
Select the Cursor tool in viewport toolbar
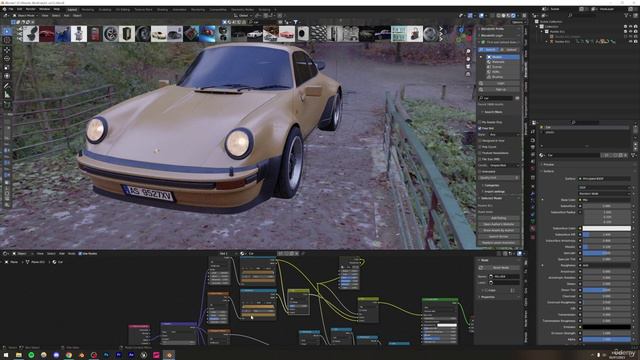[x=7, y=40]
